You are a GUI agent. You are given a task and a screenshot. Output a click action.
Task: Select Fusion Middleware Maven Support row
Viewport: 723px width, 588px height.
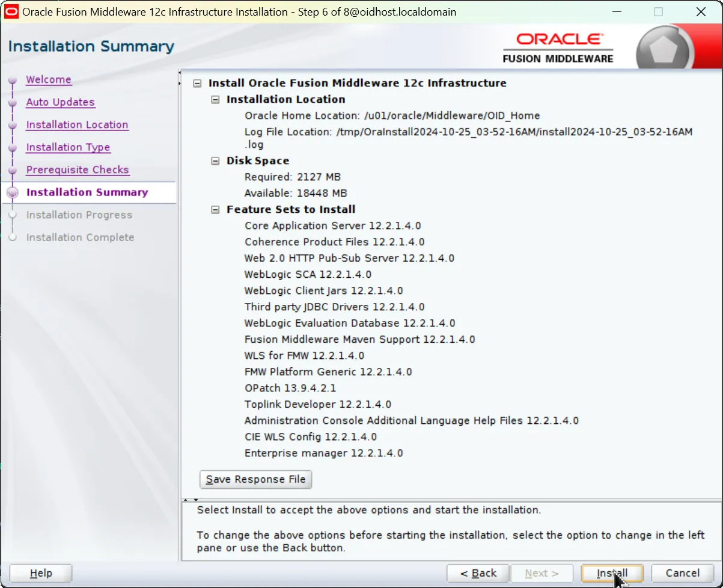point(360,340)
